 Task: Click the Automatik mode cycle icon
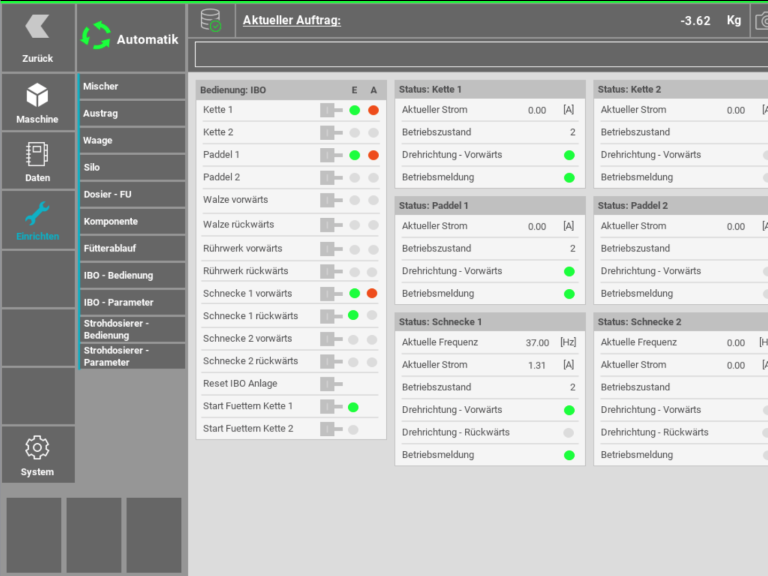[96, 37]
